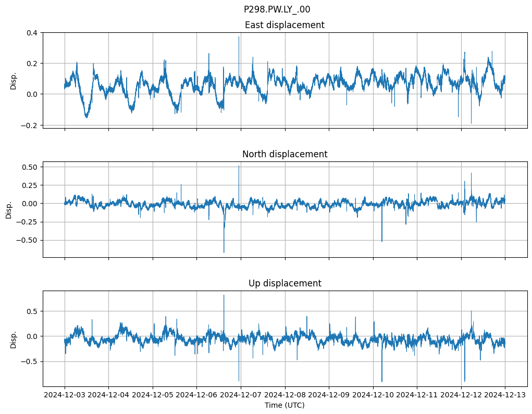This screenshot has height=414, width=532.
Task: Click the 2024-12-05 date tick label
Action: 153,395
